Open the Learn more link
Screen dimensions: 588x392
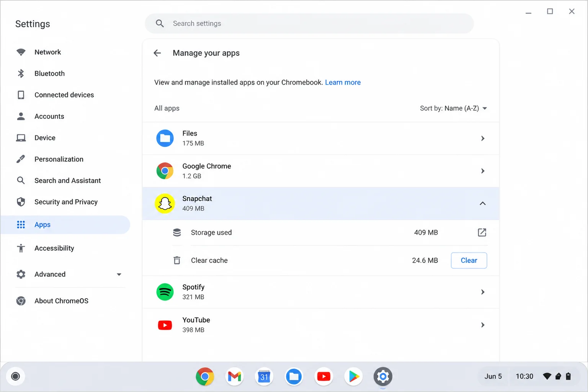[x=343, y=82]
